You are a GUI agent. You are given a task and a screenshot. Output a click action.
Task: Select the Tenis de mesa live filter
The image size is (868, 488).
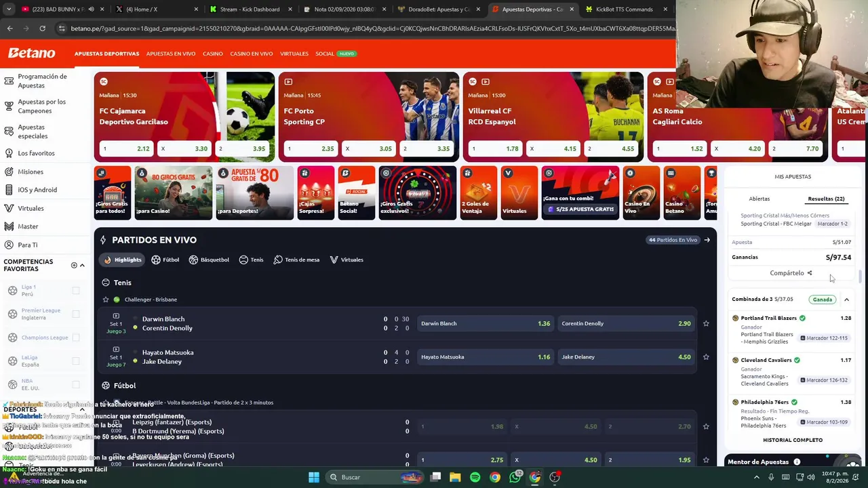pyautogui.click(x=296, y=260)
